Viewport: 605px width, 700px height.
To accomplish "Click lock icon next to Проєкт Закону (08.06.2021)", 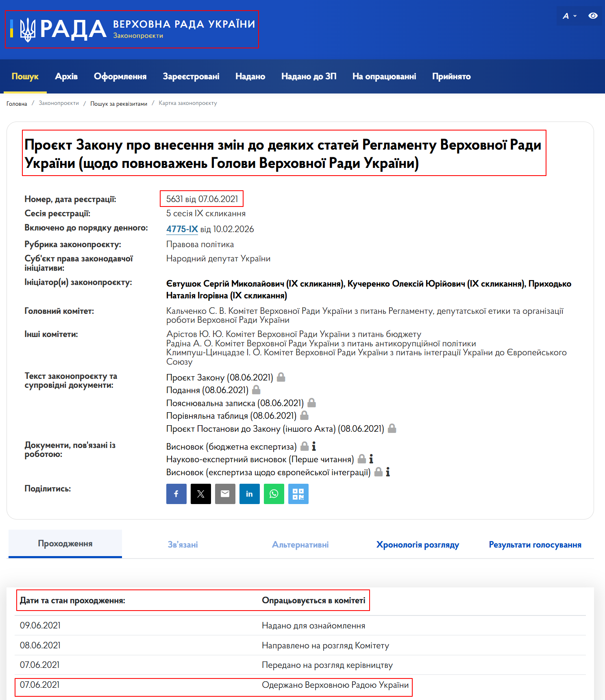I will point(281,377).
